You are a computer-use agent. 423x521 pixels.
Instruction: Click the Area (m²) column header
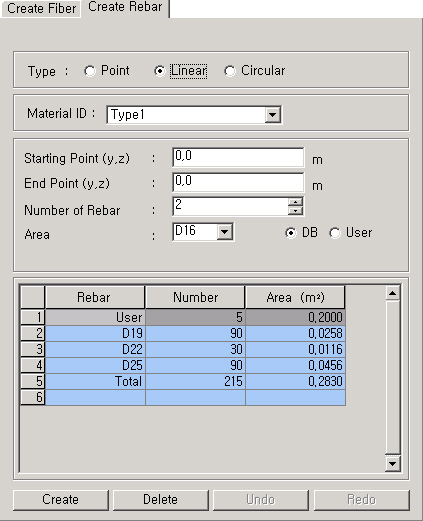[295, 297]
